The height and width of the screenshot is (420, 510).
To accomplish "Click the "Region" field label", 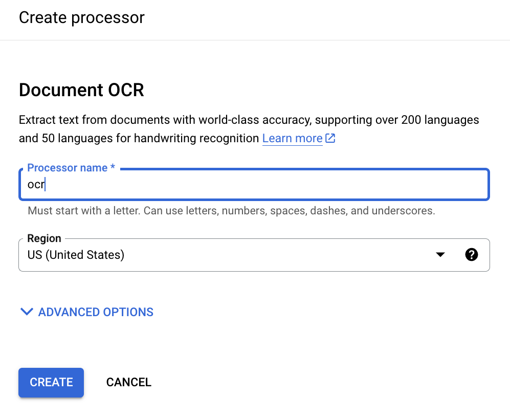I will (x=44, y=238).
